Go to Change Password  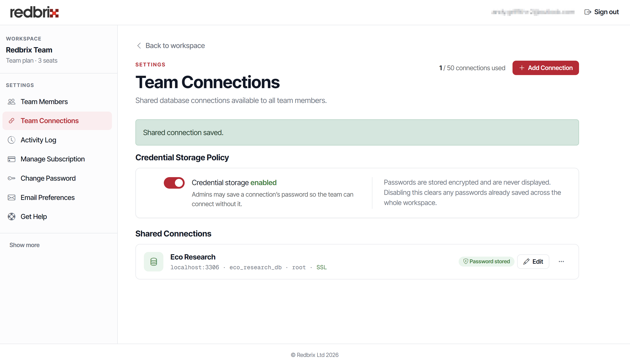(x=57, y=178)
